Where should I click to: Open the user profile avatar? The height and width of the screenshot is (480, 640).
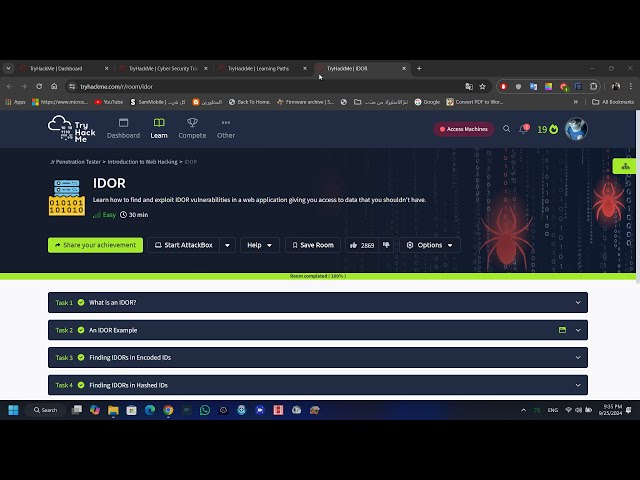576,129
